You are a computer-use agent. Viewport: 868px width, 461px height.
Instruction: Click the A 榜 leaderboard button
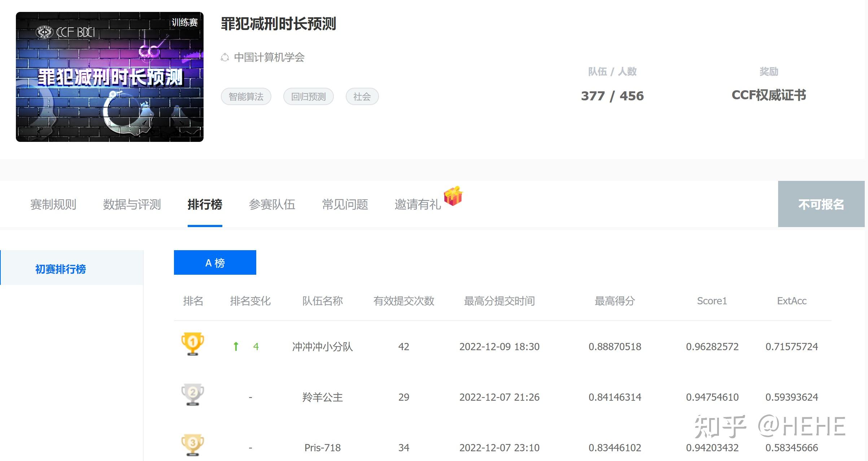(x=215, y=262)
